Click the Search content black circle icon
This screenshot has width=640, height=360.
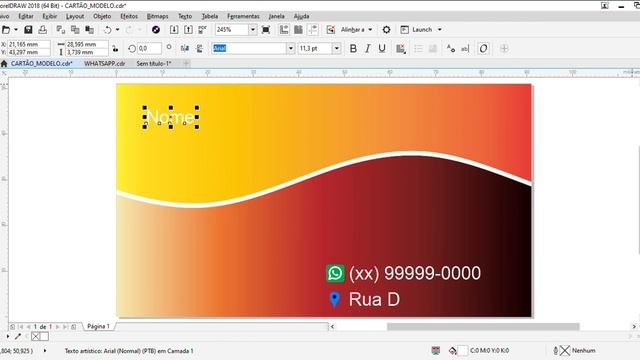(156, 30)
